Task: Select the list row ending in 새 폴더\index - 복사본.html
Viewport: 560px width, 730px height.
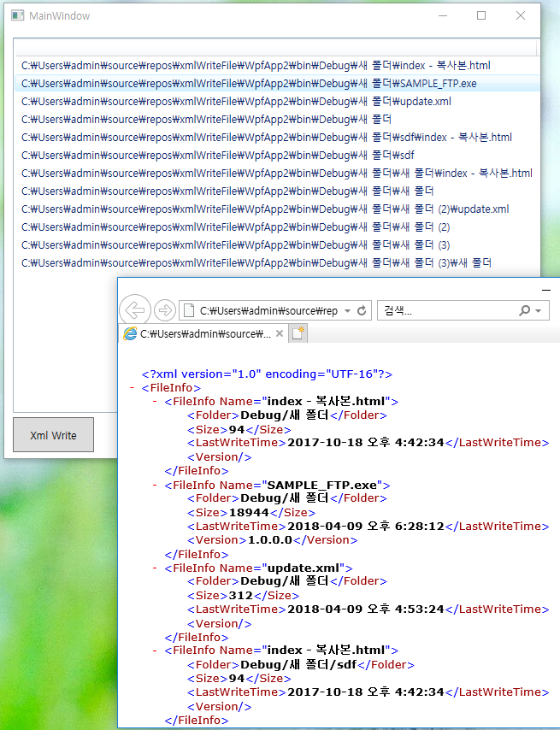Action: click(277, 66)
